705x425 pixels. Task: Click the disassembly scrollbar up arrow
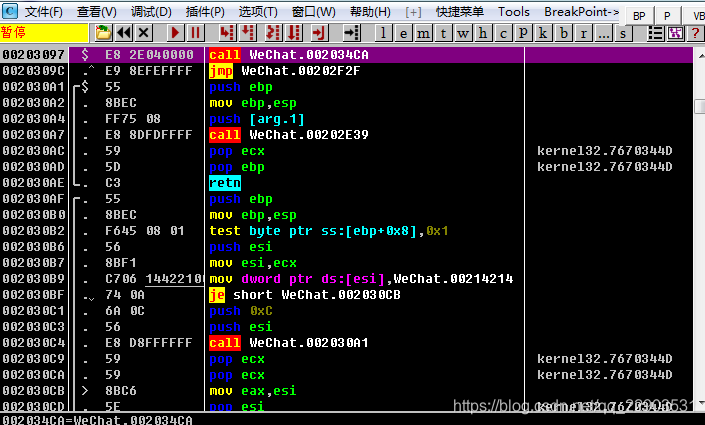700,56
